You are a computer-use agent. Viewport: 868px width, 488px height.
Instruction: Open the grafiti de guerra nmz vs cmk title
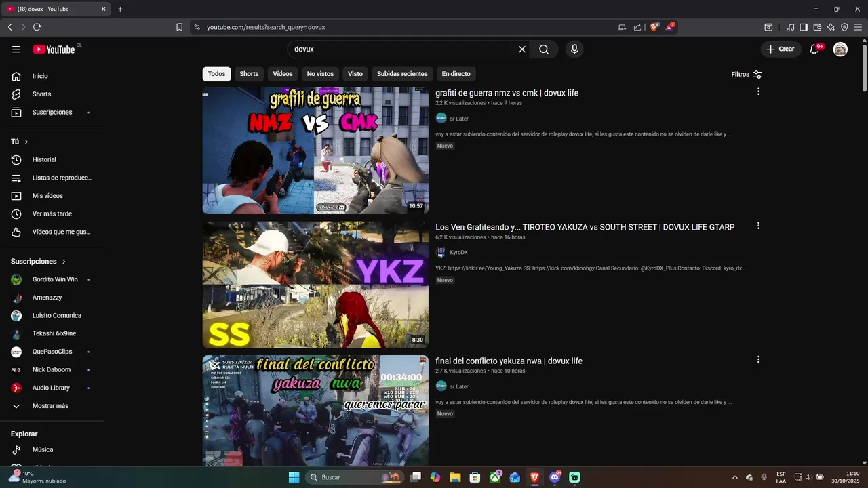507,93
